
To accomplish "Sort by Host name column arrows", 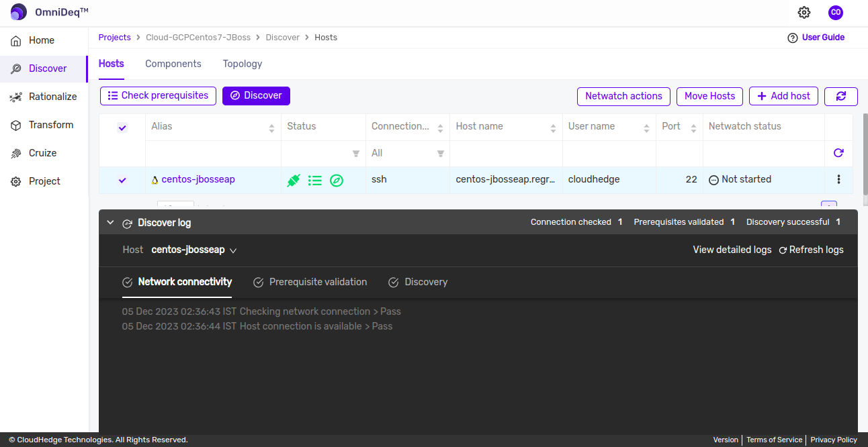I will point(553,128).
